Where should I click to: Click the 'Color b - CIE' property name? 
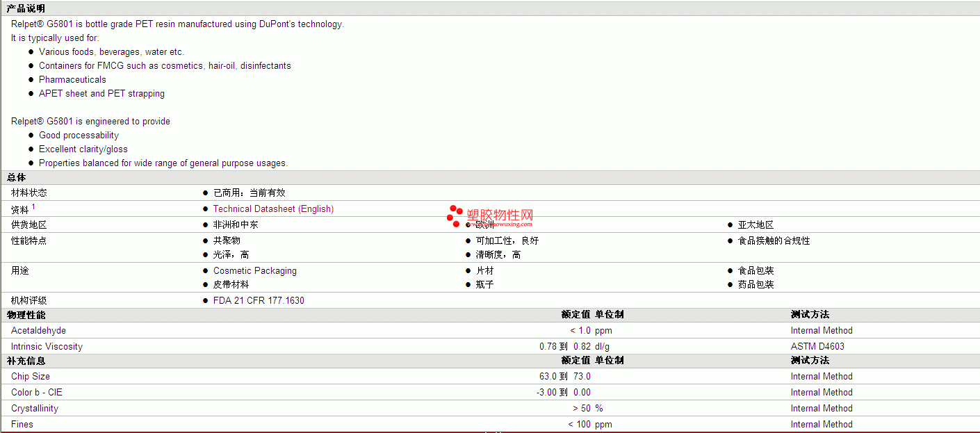37,393
